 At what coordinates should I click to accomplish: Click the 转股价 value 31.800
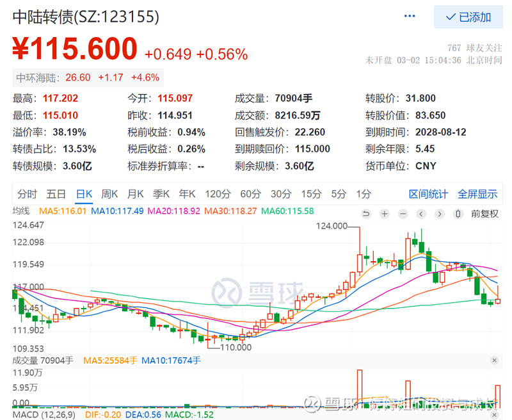pos(420,99)
